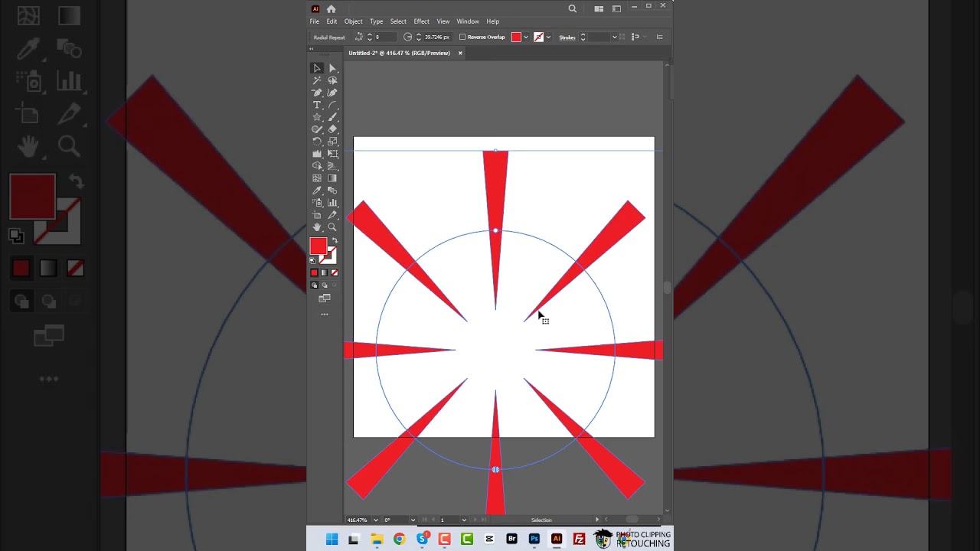Swap fill and stroke colors
The height and width of the screenshot is (551, 980).
click(335, 241)
